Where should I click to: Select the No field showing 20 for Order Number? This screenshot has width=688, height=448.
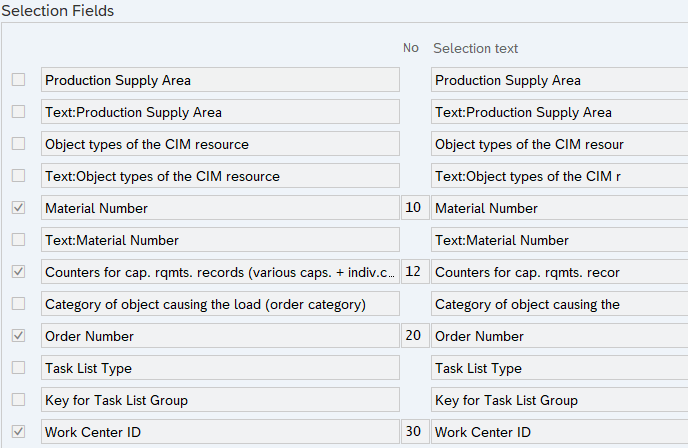412,336
